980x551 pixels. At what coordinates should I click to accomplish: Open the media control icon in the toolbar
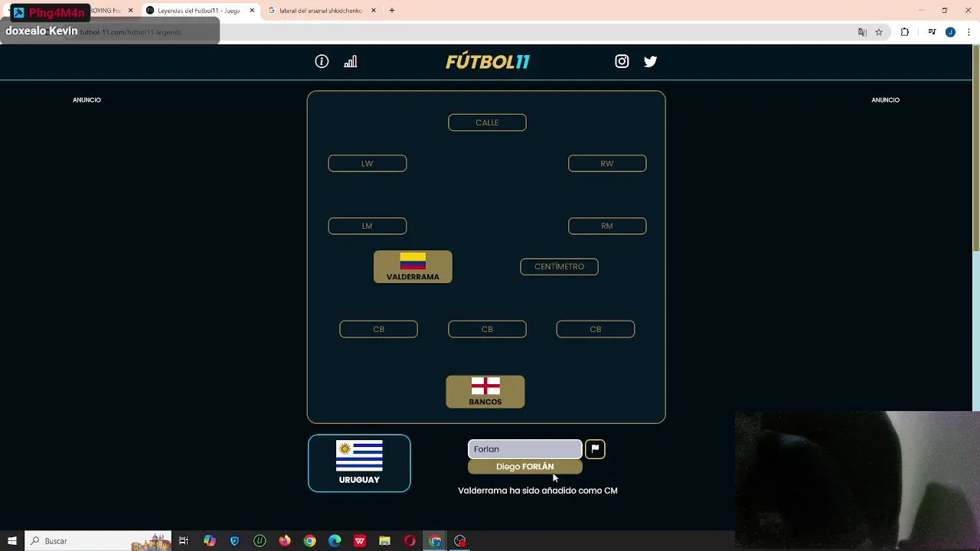pos(932,32)
